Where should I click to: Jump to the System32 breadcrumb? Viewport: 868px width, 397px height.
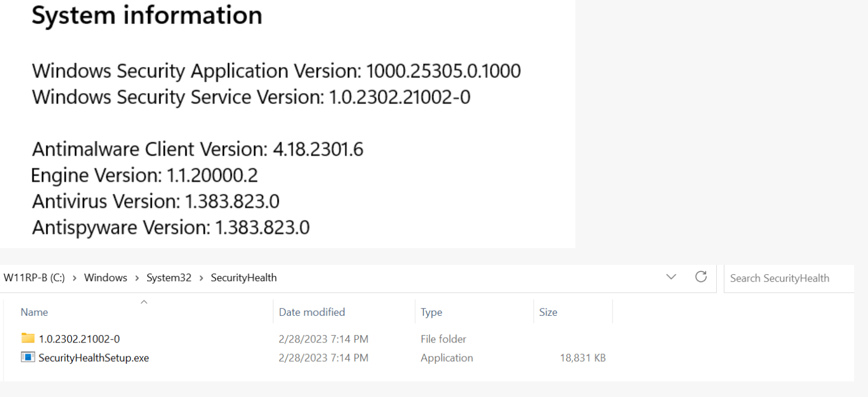pos(169,278)
